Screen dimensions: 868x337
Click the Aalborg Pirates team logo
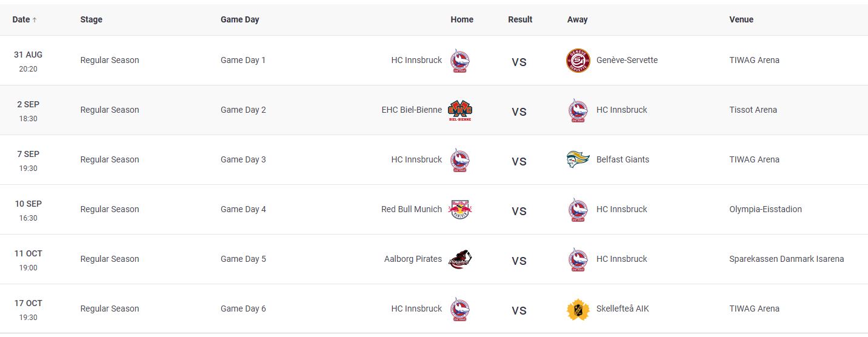click(460, 259)
